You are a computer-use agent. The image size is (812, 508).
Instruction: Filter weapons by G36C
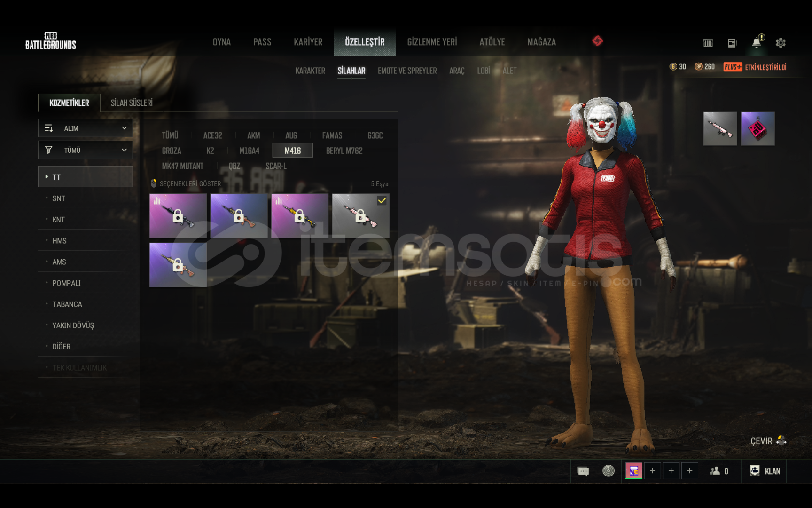pos(375,135)
